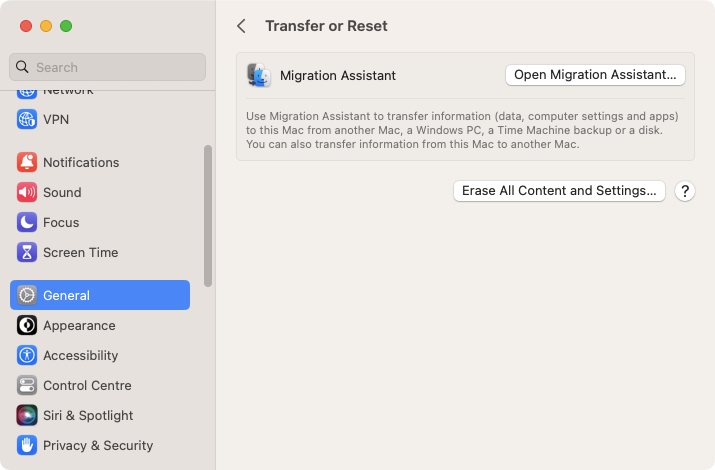The image size is (715, 470).
Task: Open the Privacy & Security hand icon
Action: pyautogui.click(x=27, y=446)
